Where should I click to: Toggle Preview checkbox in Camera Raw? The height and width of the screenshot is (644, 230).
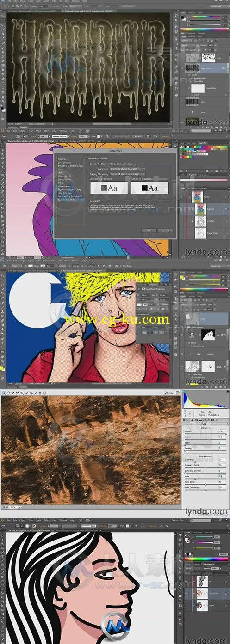pyautogui.click(x=166, y=393)
